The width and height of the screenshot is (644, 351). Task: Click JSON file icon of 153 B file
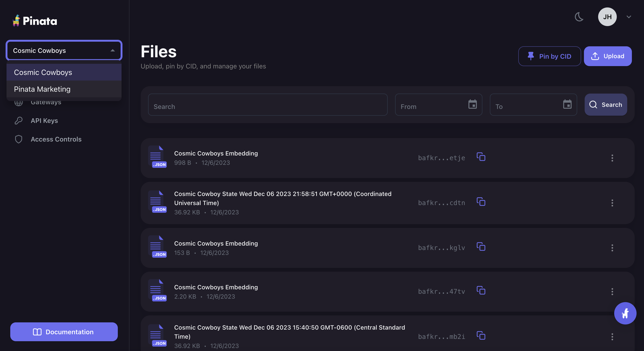point(157,246)
